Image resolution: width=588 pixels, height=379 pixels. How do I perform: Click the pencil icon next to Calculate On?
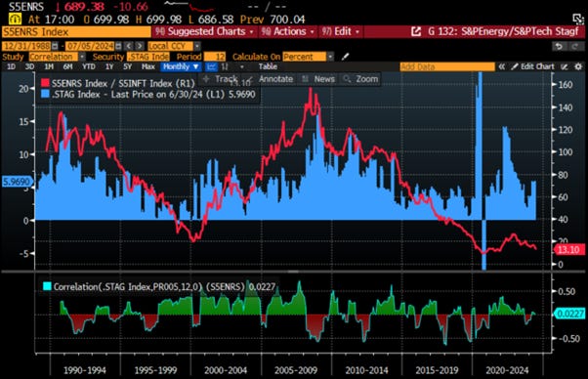tap(346, 57)
